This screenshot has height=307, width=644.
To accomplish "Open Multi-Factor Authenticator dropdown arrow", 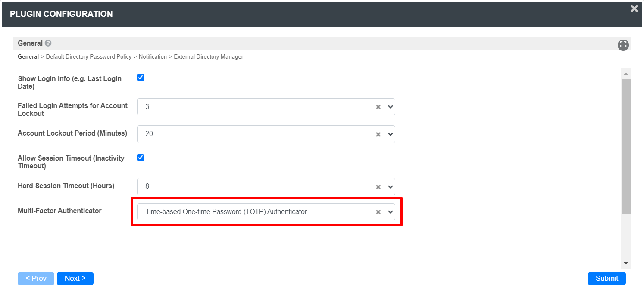I will 391,212.
